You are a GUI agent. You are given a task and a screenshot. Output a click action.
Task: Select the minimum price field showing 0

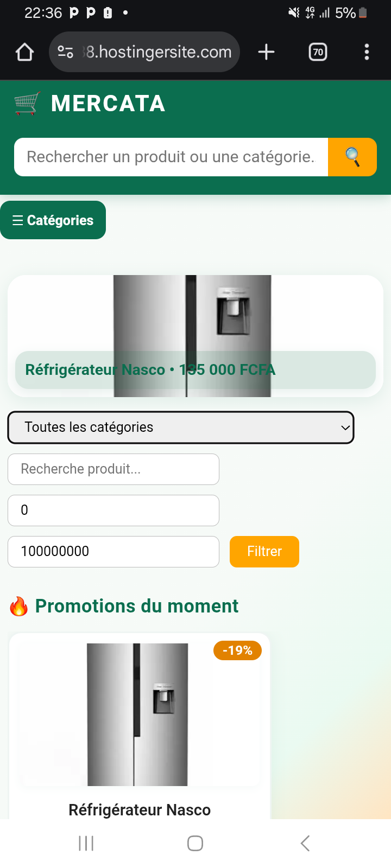pyautogui.click(x=113, y=510)
